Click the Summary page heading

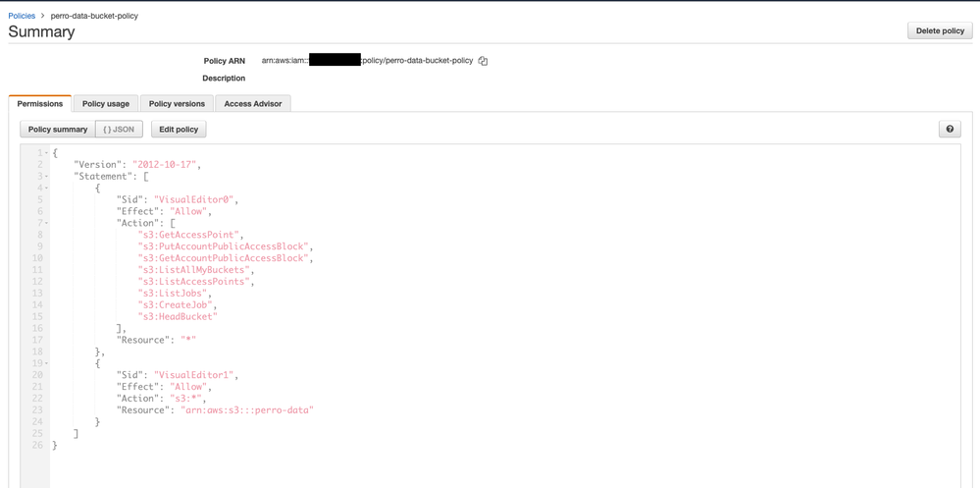(x=41, y=31)
